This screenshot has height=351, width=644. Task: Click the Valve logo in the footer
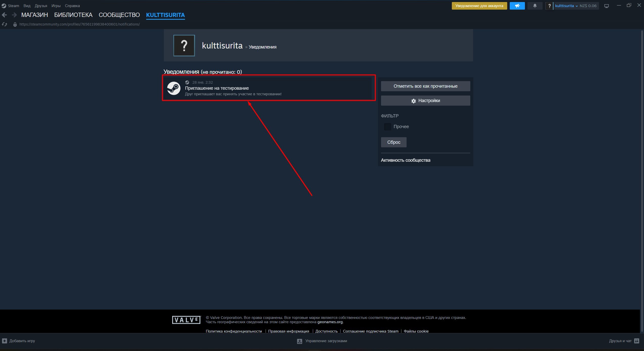coord(186,320)
